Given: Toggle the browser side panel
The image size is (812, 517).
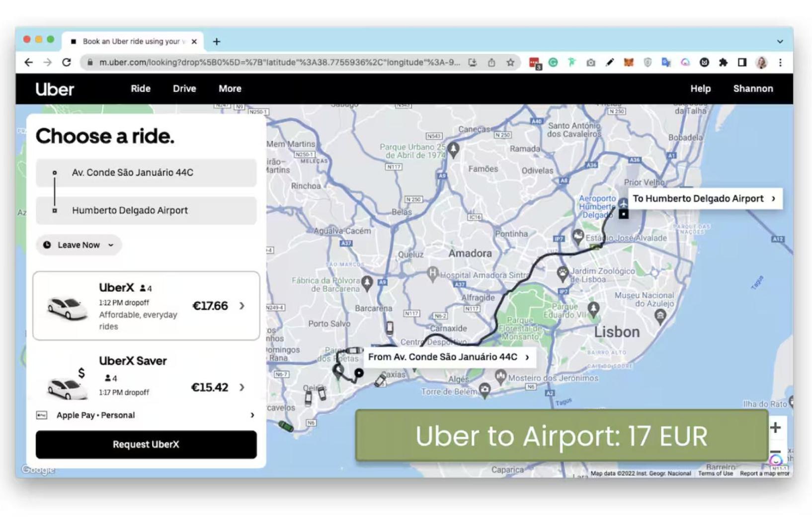Looking at the screenshot, I should [x=742, y=62].
